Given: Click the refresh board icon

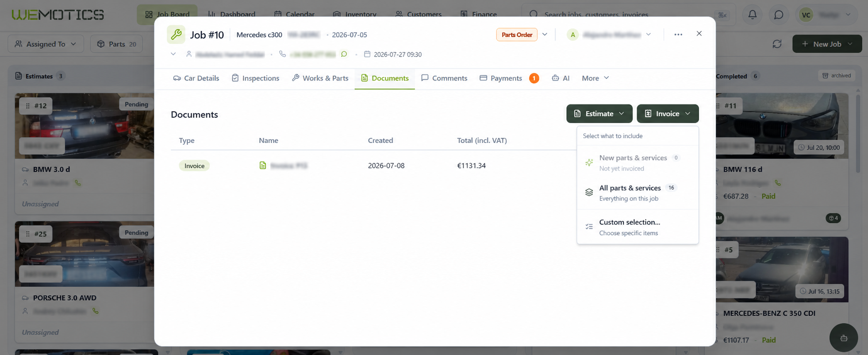Looking at the screenshot, I should (777, 44).
